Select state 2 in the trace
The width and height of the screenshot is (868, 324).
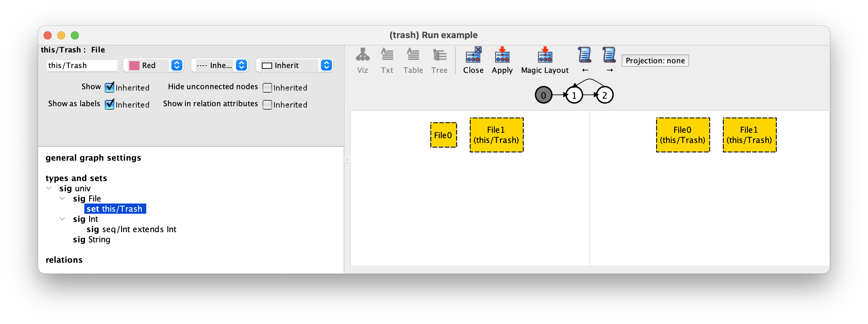coord(605,95)
